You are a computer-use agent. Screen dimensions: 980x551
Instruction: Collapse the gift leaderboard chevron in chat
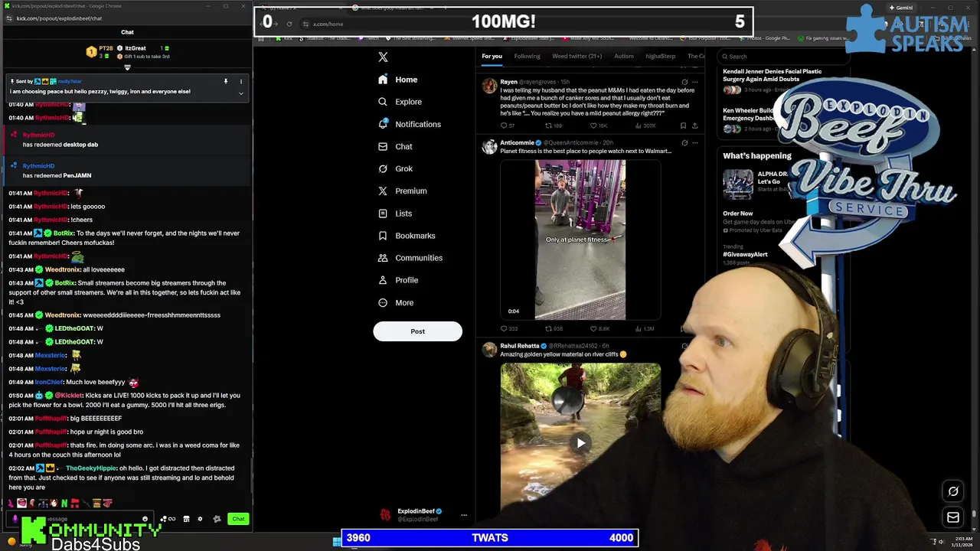(127, 67)
